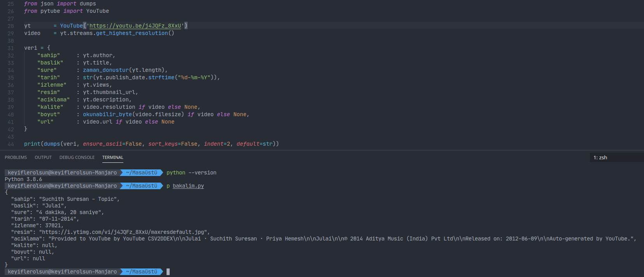Image resolution: width=644 pixels, height=277 pixels.
Task: Click the "Suchith Suresan - Topic" output value
Action: pyautogui.click(x=78, y=199)
